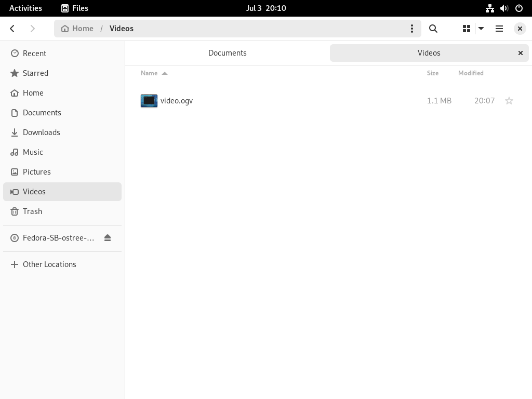Click the Pictures image icon
The height and width of the screenshot is (399, 532).
pos(15,171)
